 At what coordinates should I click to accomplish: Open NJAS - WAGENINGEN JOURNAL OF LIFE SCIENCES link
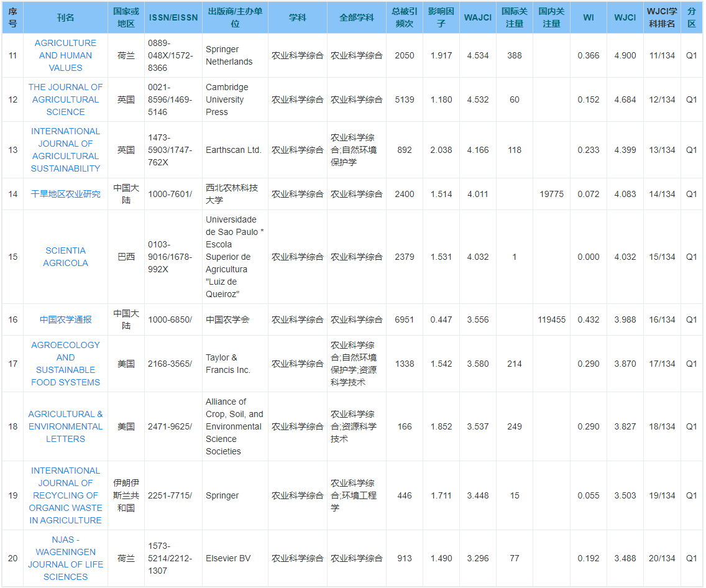point(65,558)
